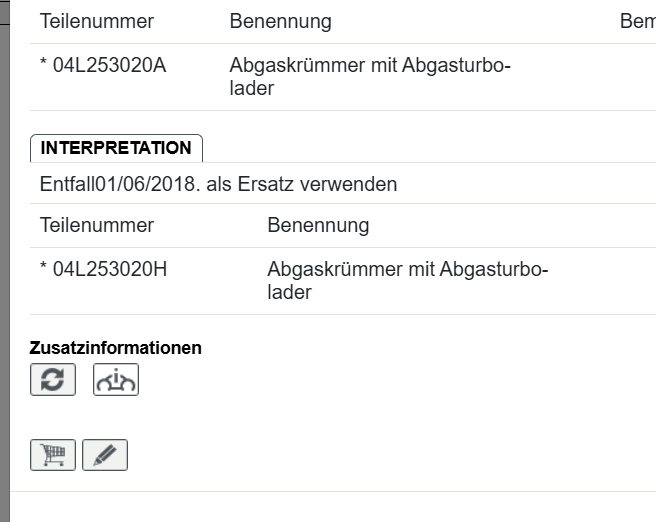Click the pencil edit icon
Image resolution: width=656 pixels, height=522 pixels.
click(105, 455)
